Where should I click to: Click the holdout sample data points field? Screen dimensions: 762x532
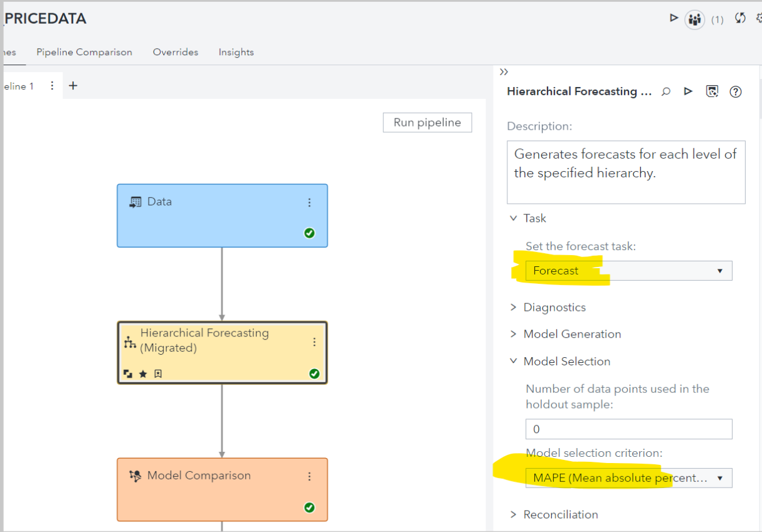click(628, 429)
